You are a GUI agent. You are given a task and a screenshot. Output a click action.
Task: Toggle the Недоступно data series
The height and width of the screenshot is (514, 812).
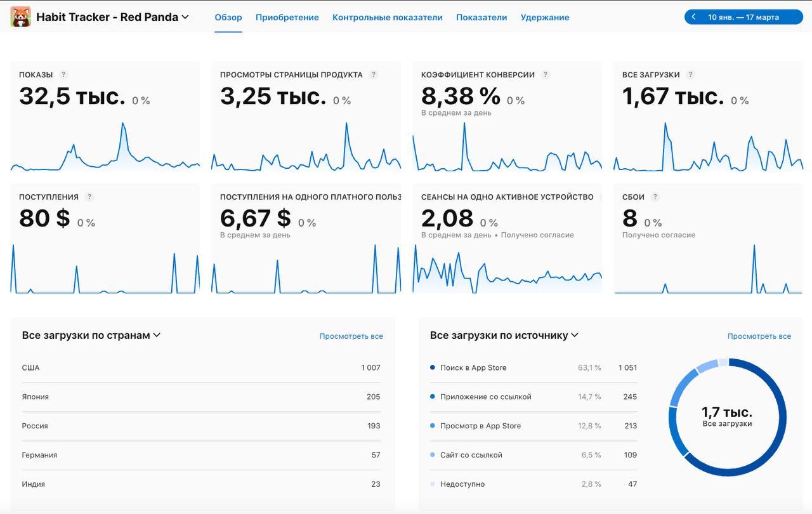pyautogui.click(x=433, y=484)
